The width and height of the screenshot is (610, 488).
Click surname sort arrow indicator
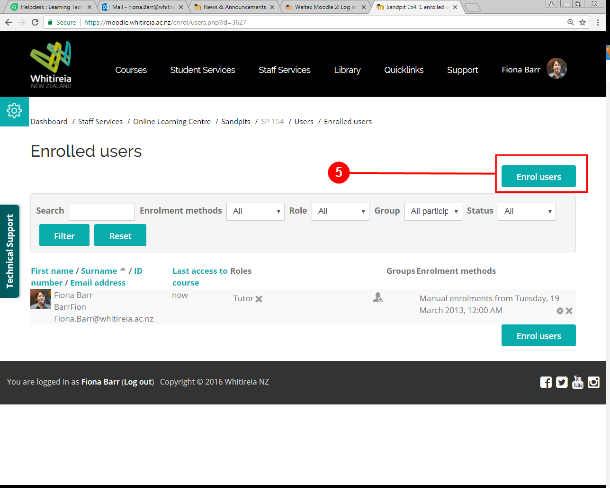click(x=123, y=270)
